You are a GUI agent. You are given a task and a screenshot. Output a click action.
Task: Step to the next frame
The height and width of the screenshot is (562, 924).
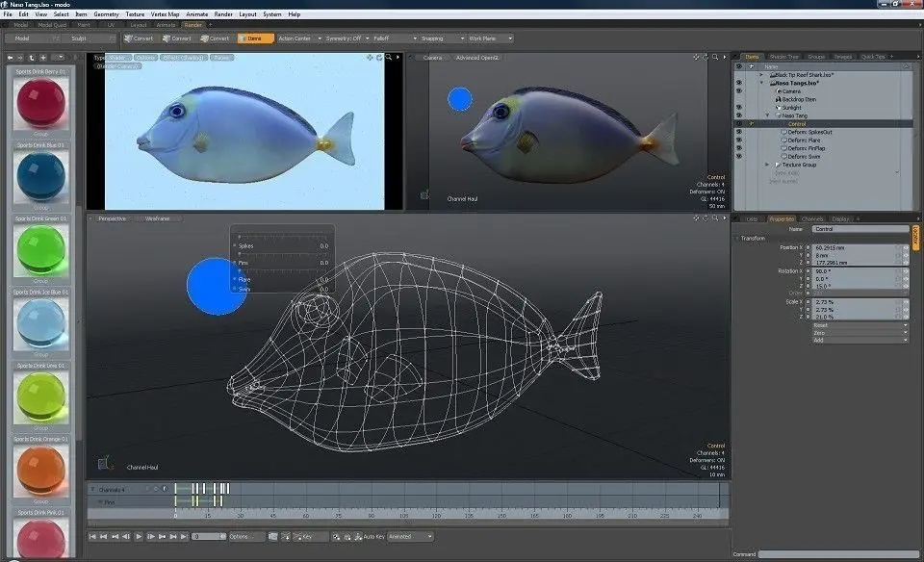pos(150,537)
